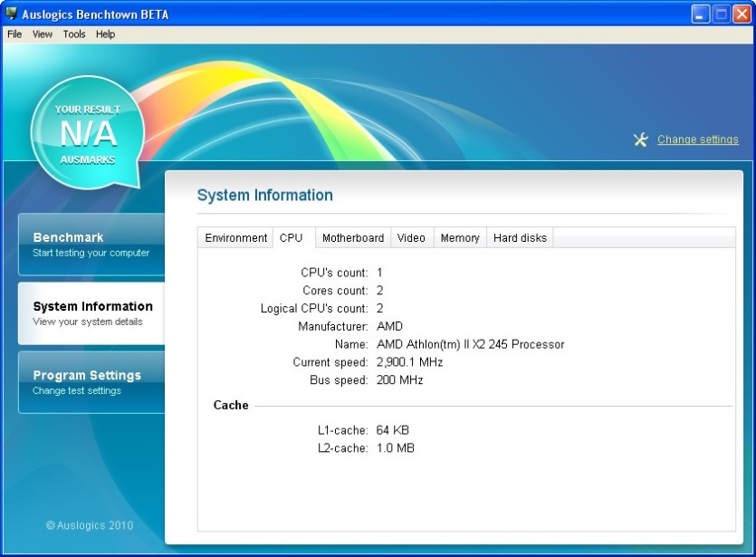
Task: Click the Auslogics Benchtown title bar icon
Action: click(x=11, y=13)
